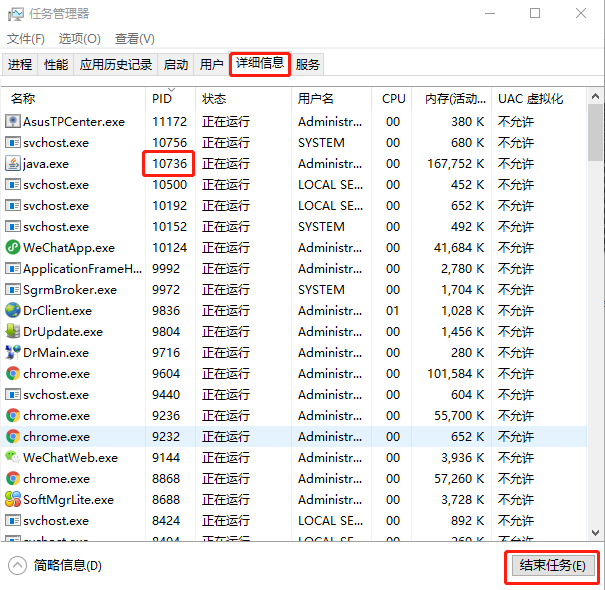Select the 详细信息 tab
The height and width of the screenshot is (590, 605).
[x=260, y=63]
